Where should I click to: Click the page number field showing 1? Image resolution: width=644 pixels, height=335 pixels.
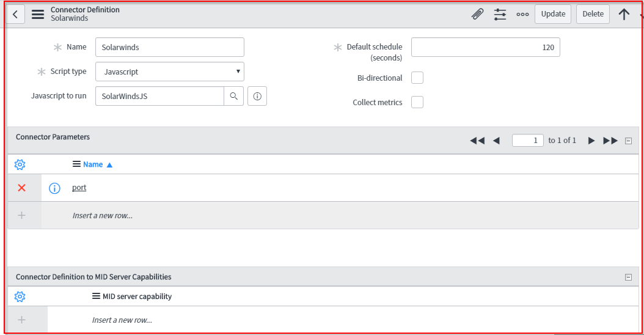[x=528, y=141]
